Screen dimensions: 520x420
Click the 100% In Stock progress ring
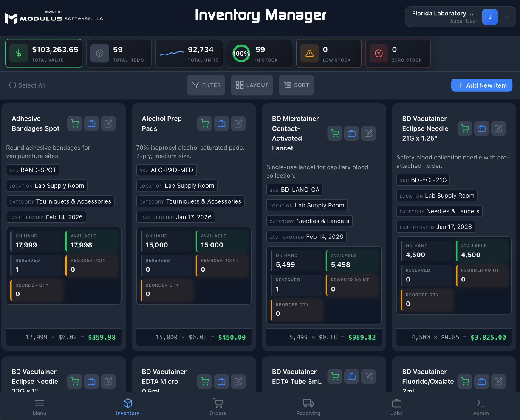click(241, 54)
